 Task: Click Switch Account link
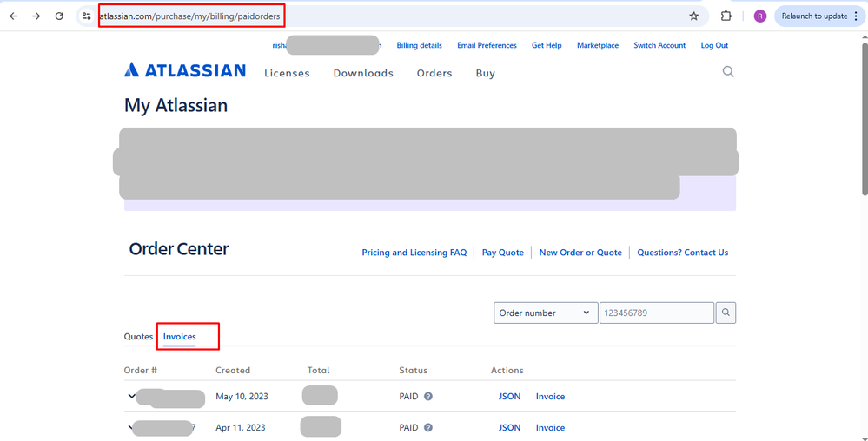(x=659, y=45)
